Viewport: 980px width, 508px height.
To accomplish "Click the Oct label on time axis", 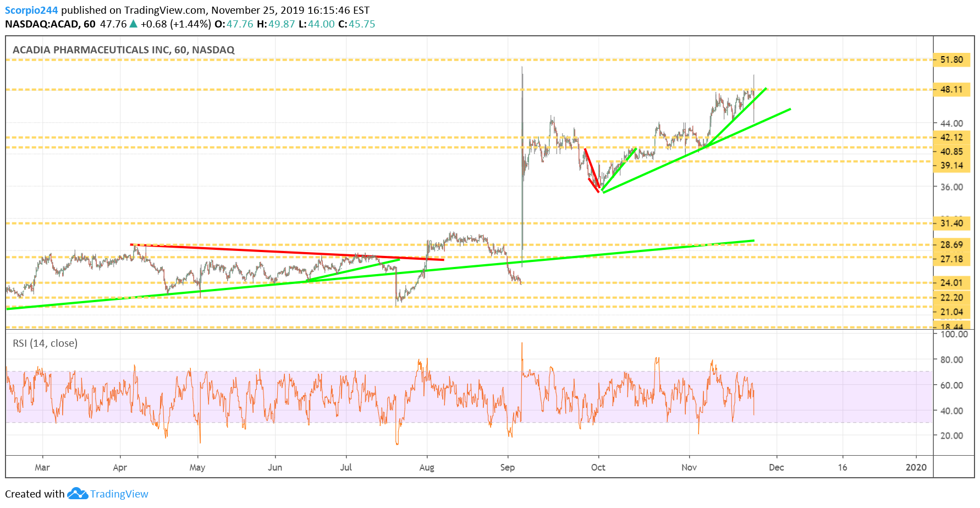I will click(598, 467).
